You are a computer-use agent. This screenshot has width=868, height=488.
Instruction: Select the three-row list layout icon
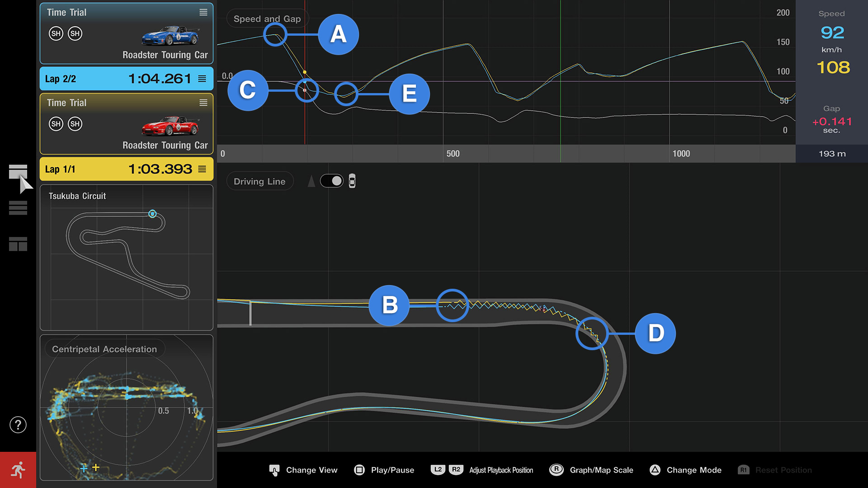[18, 208]
